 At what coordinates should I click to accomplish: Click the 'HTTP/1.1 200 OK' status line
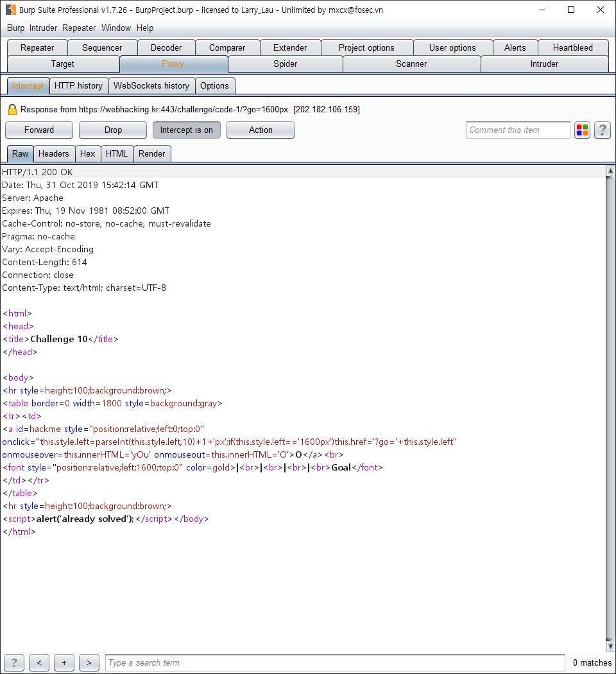pos(37,173)
